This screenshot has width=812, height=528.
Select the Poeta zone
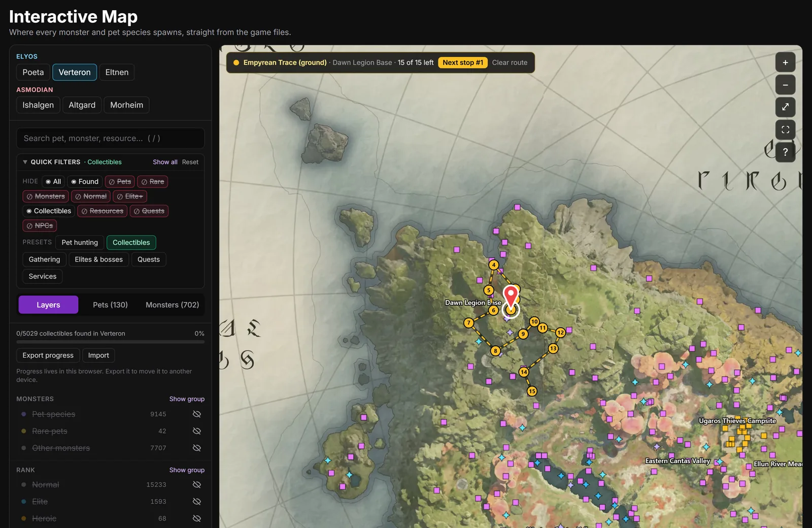[33, 72]
